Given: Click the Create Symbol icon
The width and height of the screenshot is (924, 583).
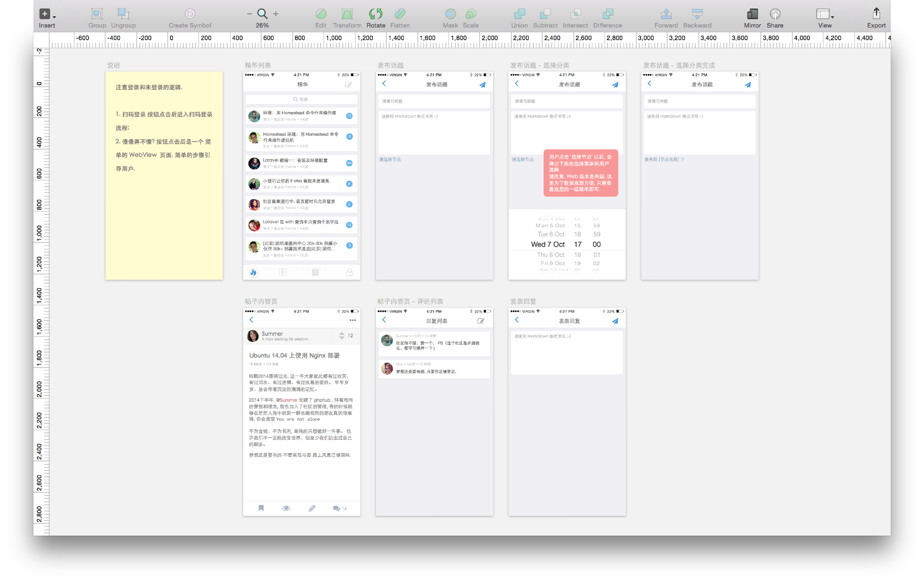Looking at the screenshot, I should 190,14.
